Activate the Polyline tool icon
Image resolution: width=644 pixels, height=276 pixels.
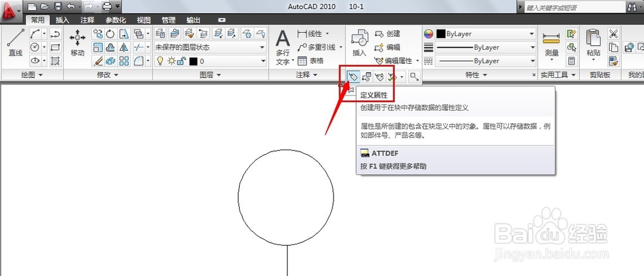click(x=55, y=34)
